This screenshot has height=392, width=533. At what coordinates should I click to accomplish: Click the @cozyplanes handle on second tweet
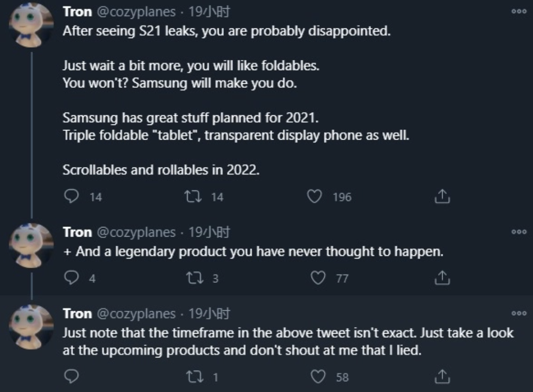(x=137, y=233)
